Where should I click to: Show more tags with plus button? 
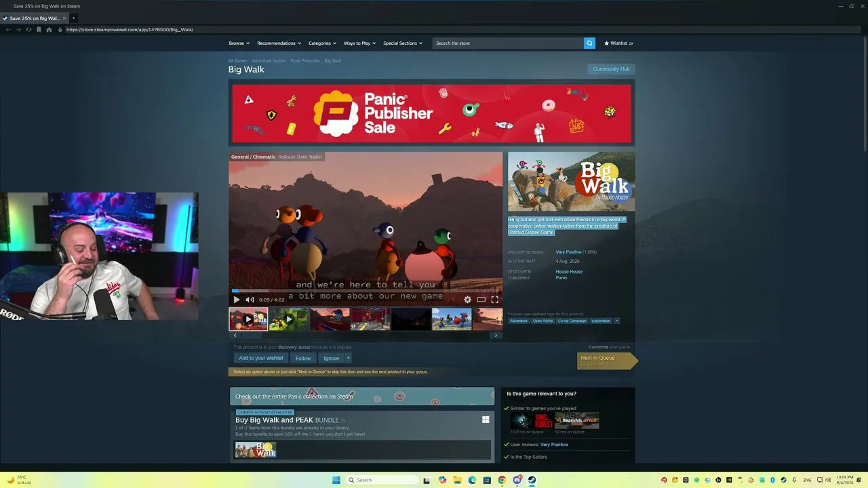point(616,321)
